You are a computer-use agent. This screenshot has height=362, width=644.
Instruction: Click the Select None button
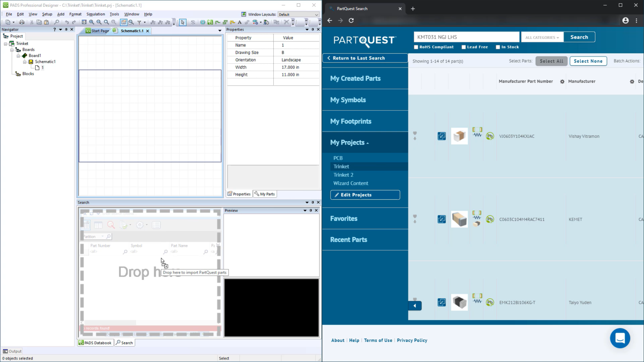pyautogui.click(x=588, y=61)
